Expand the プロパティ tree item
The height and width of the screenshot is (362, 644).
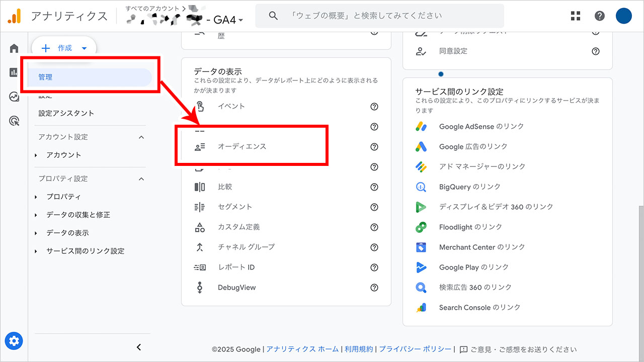coord(36,197)
